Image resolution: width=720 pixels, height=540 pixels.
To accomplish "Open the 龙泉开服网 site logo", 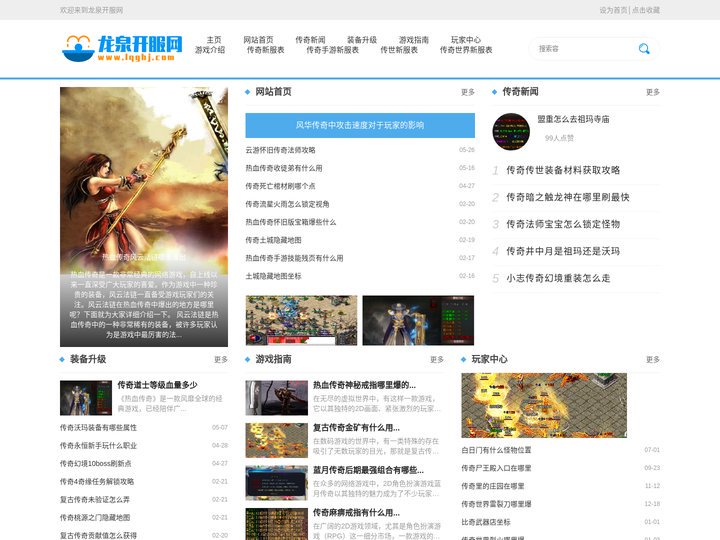I will tap(122, 48).
